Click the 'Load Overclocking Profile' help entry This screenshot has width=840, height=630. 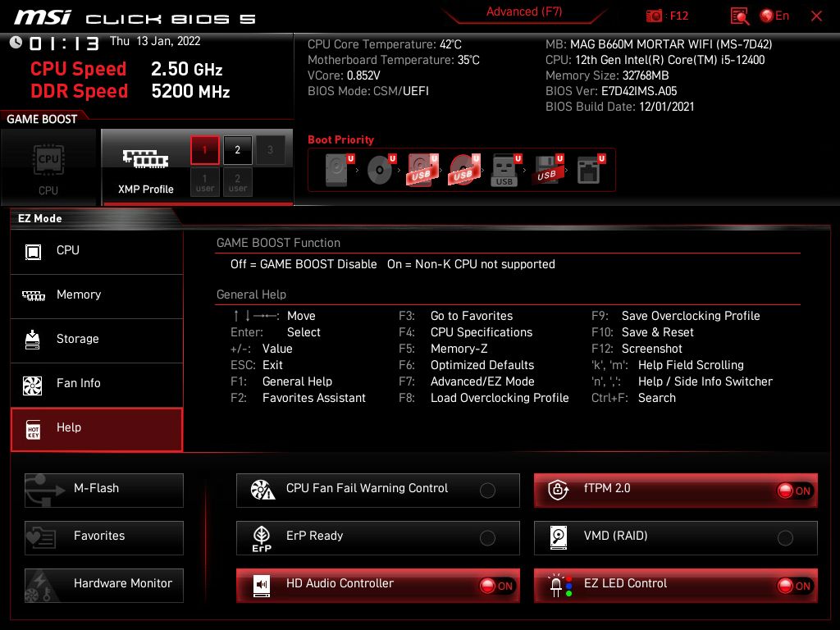[500, 398]
